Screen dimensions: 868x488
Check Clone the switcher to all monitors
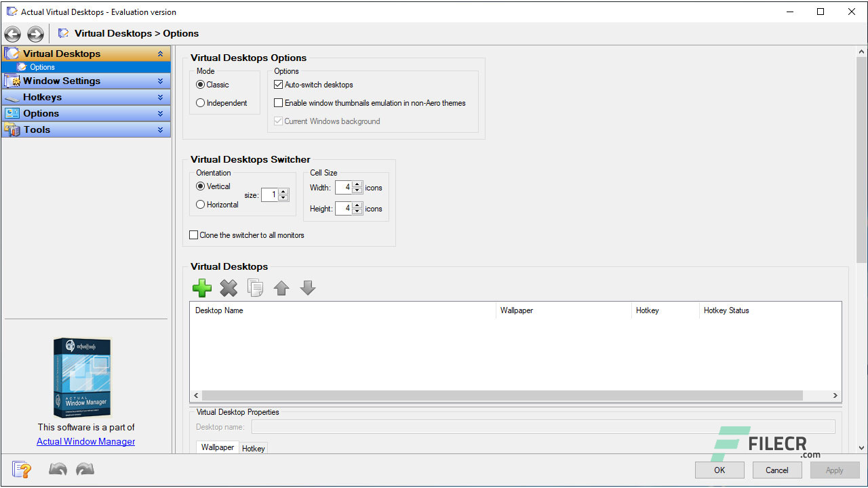[194, 235]
